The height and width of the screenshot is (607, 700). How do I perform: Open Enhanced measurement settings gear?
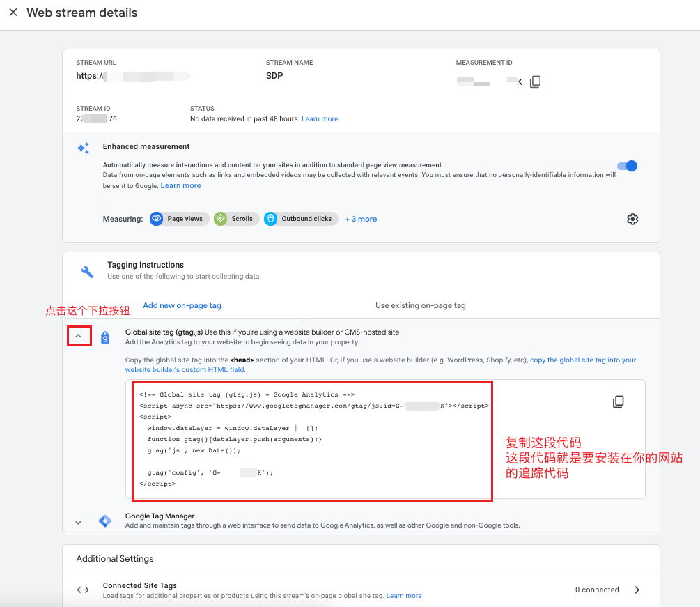632,219
